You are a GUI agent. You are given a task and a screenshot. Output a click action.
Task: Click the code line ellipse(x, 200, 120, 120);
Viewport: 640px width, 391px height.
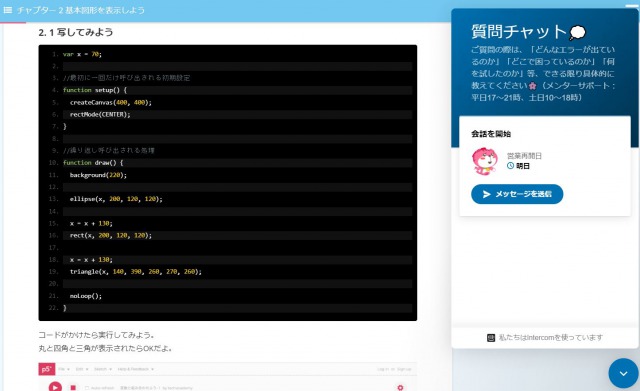pyautogui.click(x=116, y=199)
